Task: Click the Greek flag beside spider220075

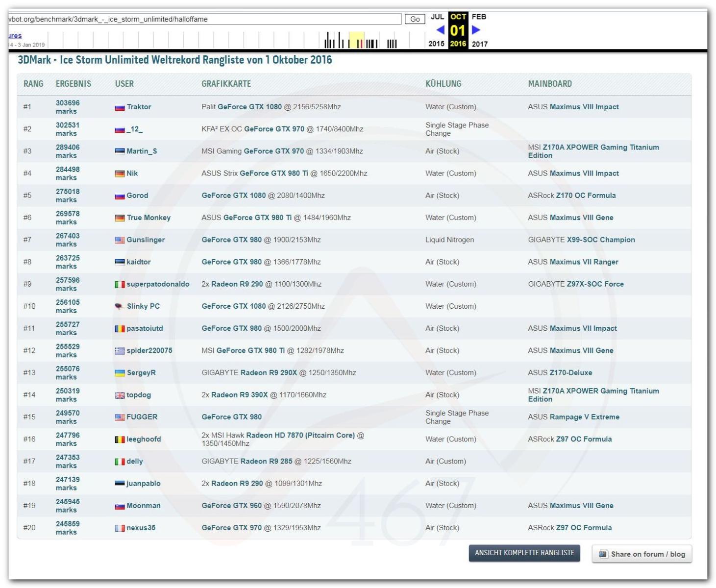Action: pos(120,351)
